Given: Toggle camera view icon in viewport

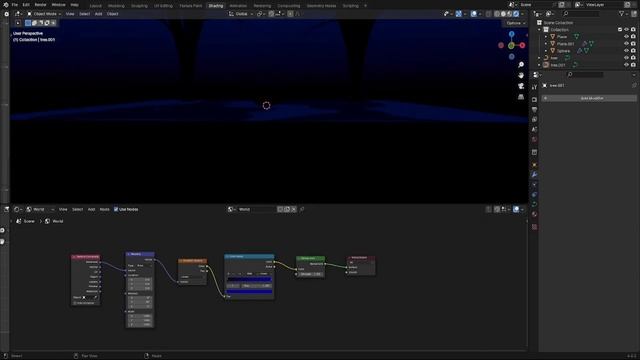Looking at the screenshot, I should 521,86.
